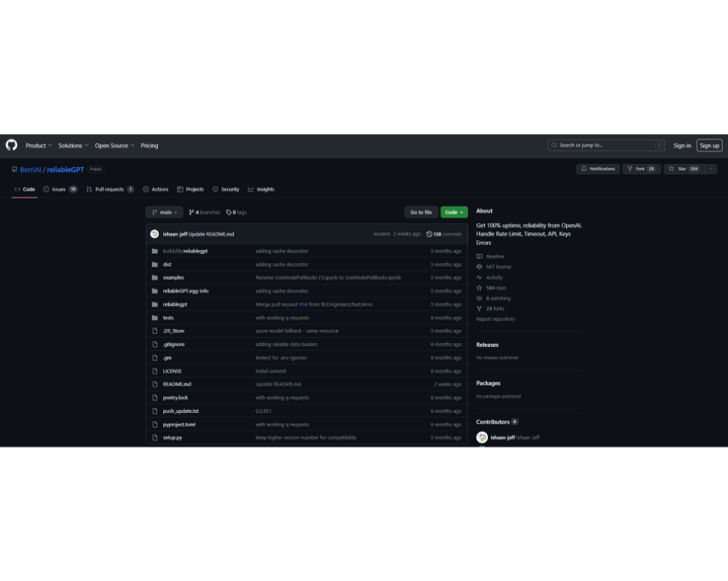Screen dimensions: 728x581
Task: Open the README.md file name
Action: pyautogui.click(x=177, y=384)
